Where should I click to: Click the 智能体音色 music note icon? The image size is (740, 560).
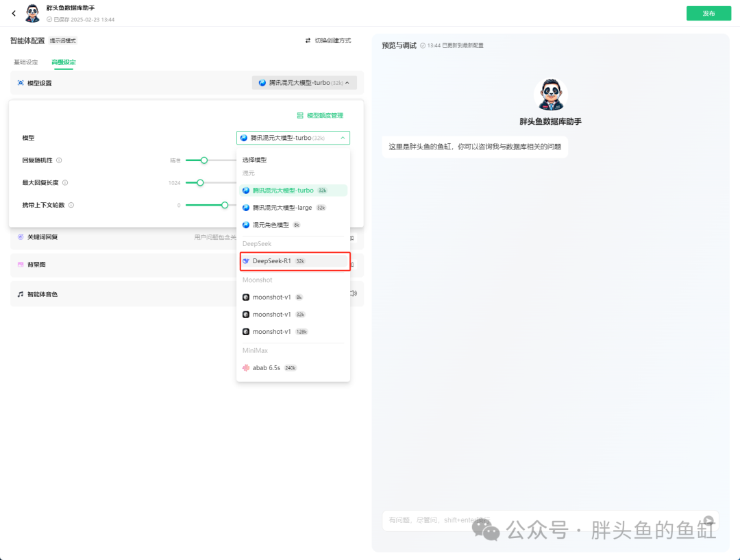pos(21,294)
